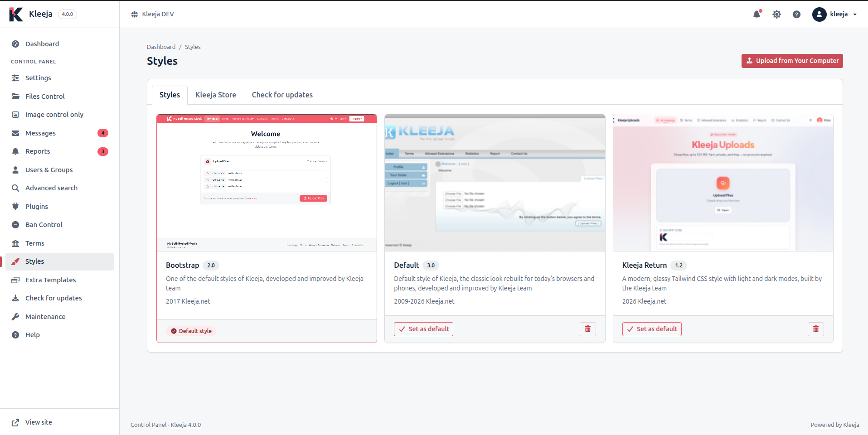
Task: Open the Powered by Kleeja link
Action: click(x=835, y=425)
